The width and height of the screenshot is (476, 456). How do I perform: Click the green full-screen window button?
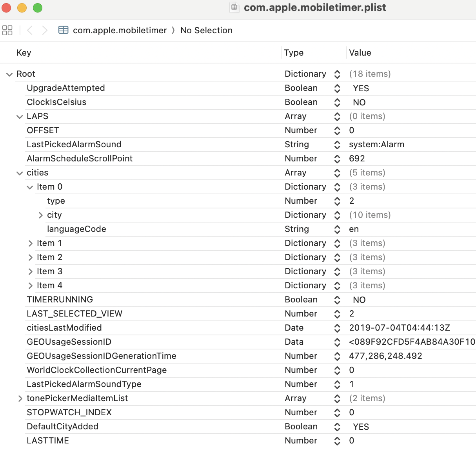(x=38, y=8)
